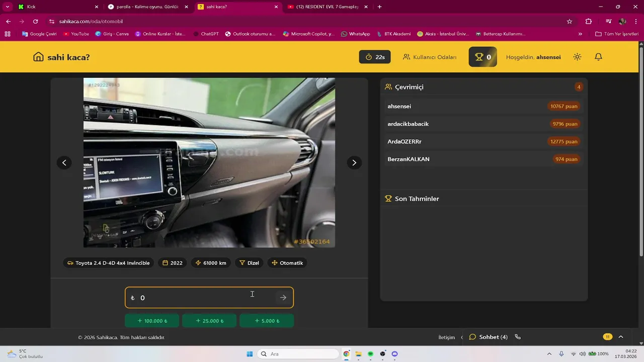Open the volume speaker tray icon
This screenshot has height=362, width=644.
tap(583, 354)
